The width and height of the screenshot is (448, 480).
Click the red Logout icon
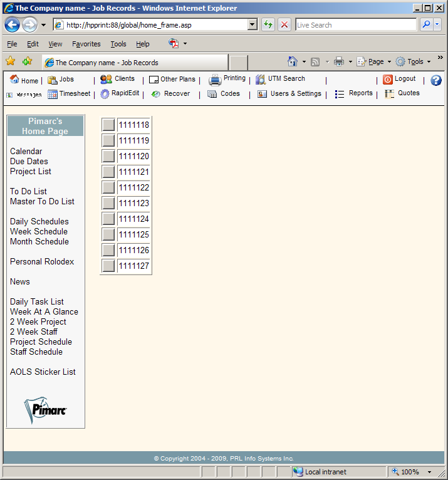[387, 80]
